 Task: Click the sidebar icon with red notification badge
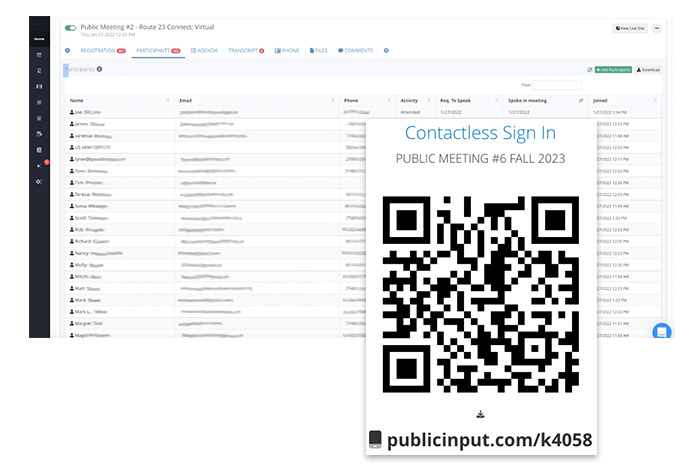pyautogui.click(x=39, y=165)
